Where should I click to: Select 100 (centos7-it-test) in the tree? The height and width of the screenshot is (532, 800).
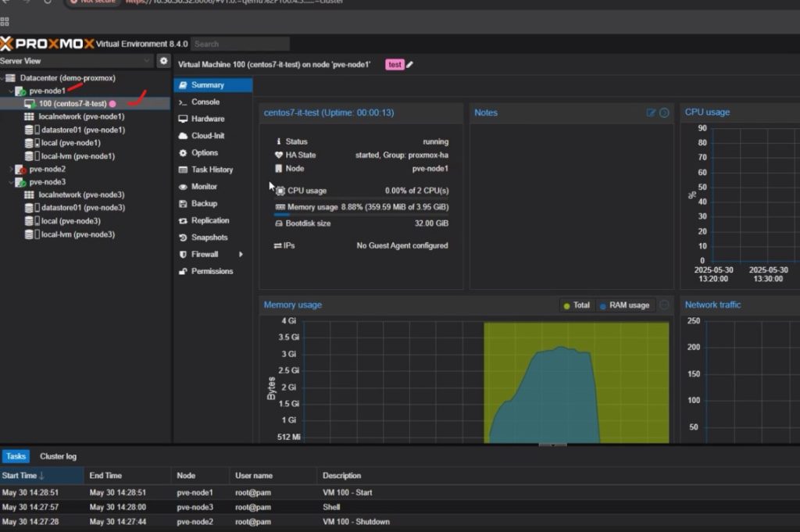[85, 104]
